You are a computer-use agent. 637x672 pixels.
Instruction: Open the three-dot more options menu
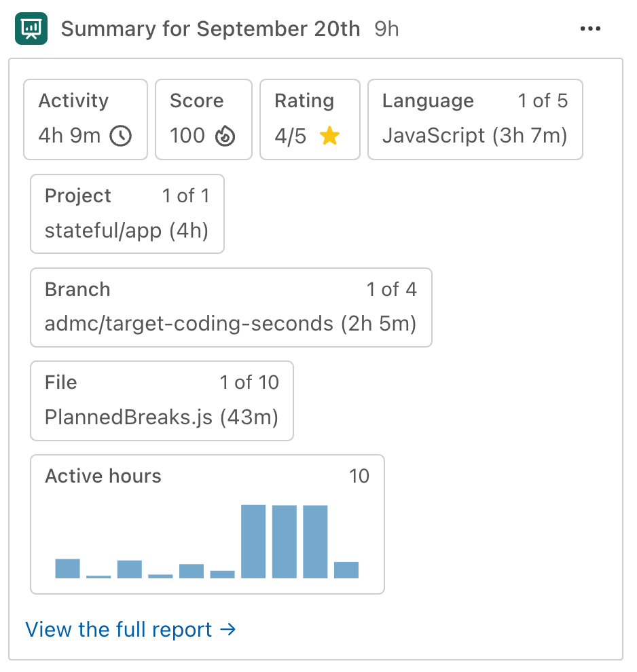(x=590, y=29)
